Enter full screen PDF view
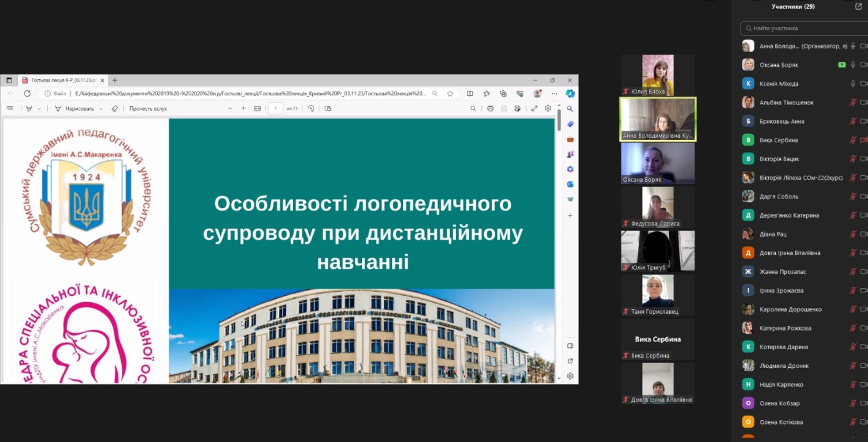Viewport: 868px width, 442px height. pos(534,109)
